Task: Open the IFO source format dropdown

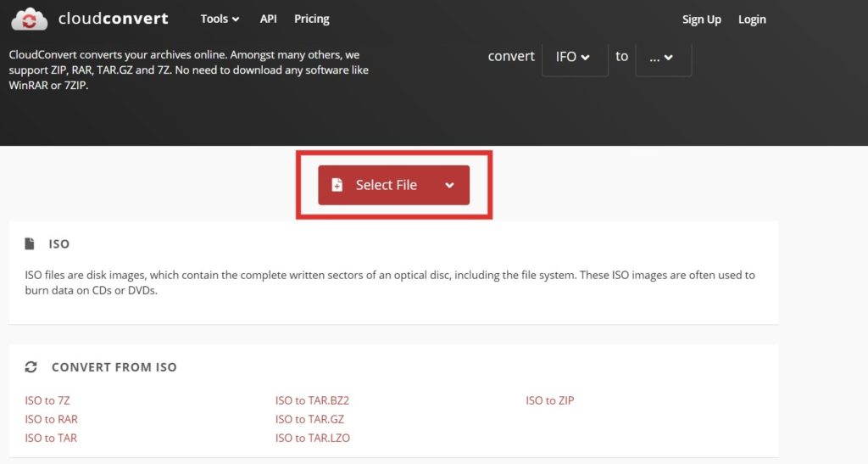Action: point(575,57)
